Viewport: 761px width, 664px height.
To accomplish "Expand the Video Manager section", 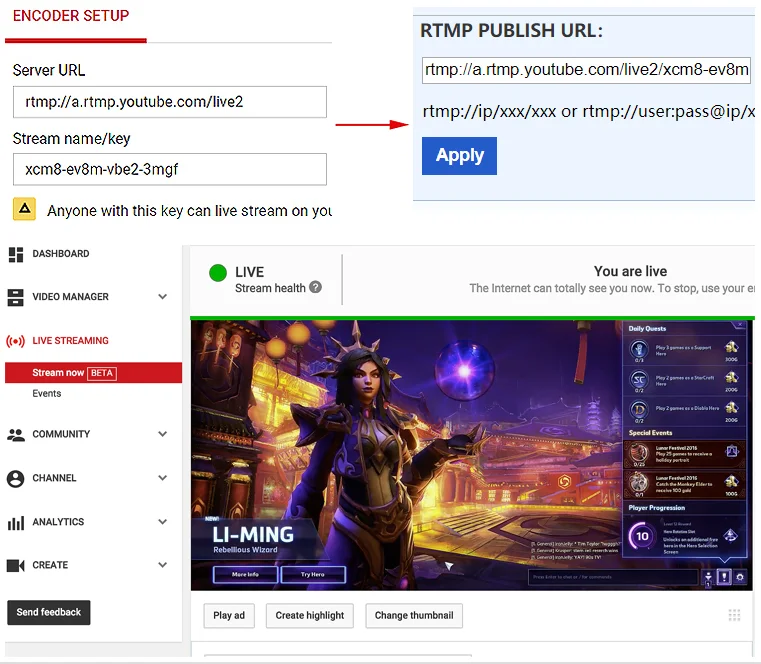I will click(163, 297).
